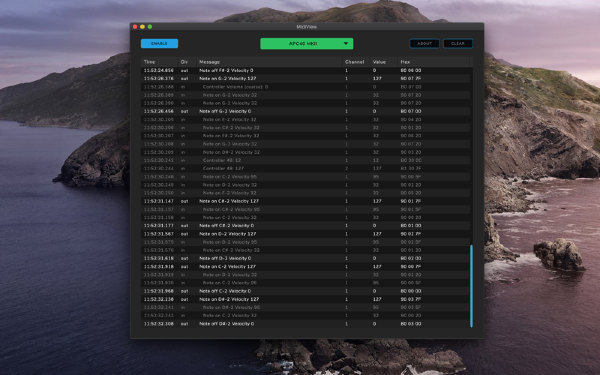The image size is (600, 375).
Task: Select 'Note on C-2 Velocity 127' message
Action: point(228,266)
